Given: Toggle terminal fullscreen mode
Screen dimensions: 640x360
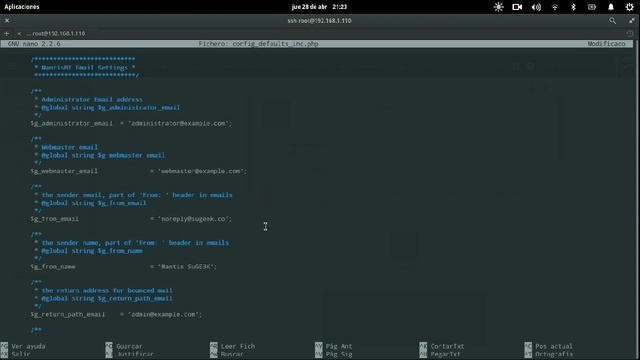Looking at the screenshot, I should (x=631, y=20).
